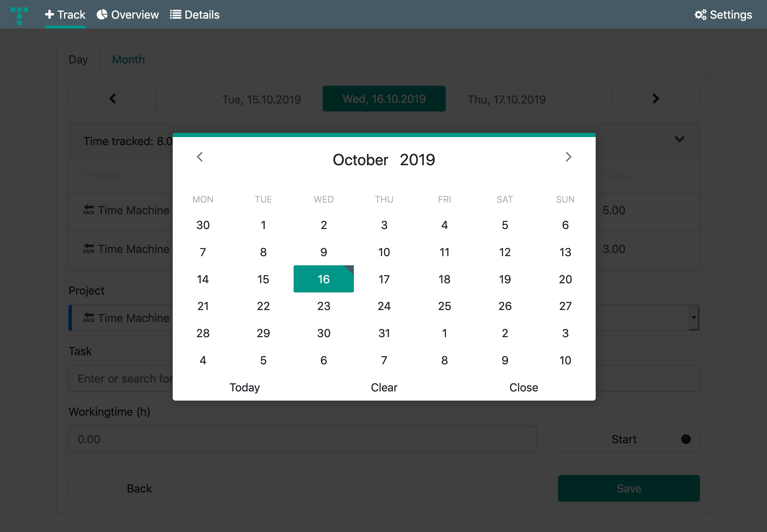This screenshot has width=767, height=532.
Task: Open the Overview tab
Action: [128, 15]
